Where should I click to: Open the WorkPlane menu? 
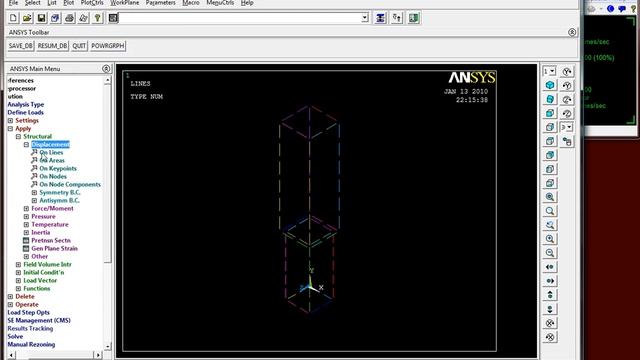click(x=124, y=3)
